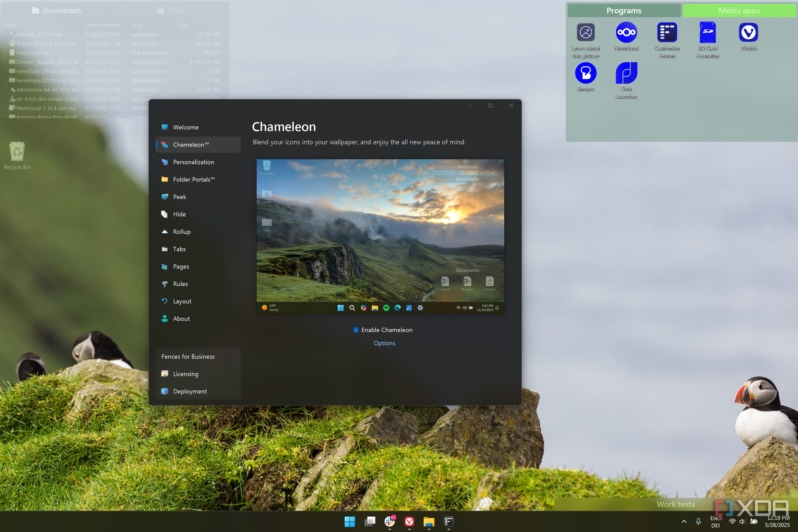Image resolution: width=798 pixels, height=532 pixels.
Task: Click the About person icon
Action: coord(165,319)
